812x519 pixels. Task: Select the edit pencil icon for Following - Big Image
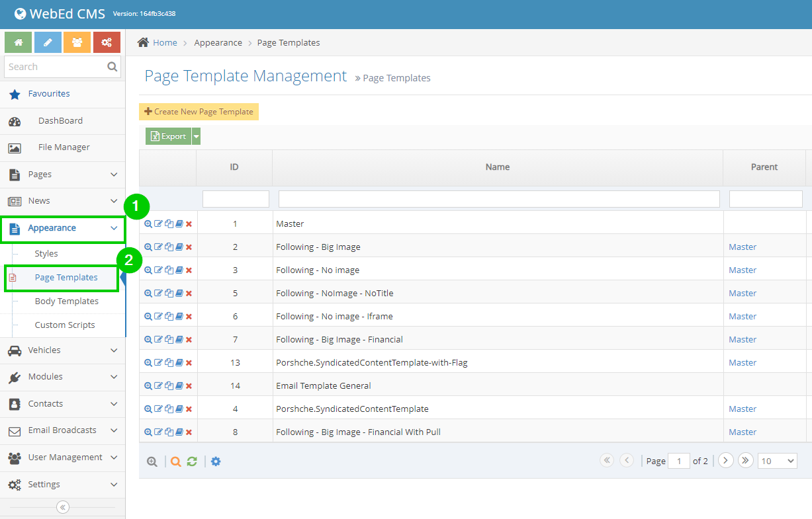(158, 247)
